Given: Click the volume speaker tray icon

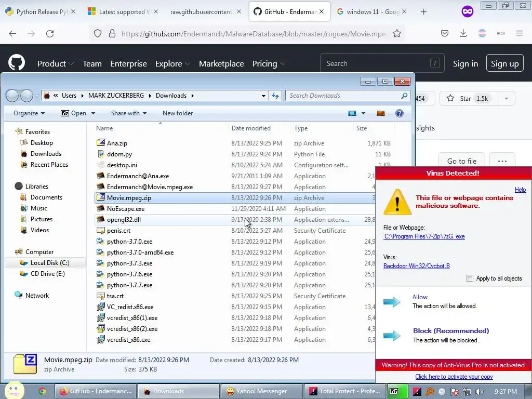Looking at the screenshot, I should 480,392.
